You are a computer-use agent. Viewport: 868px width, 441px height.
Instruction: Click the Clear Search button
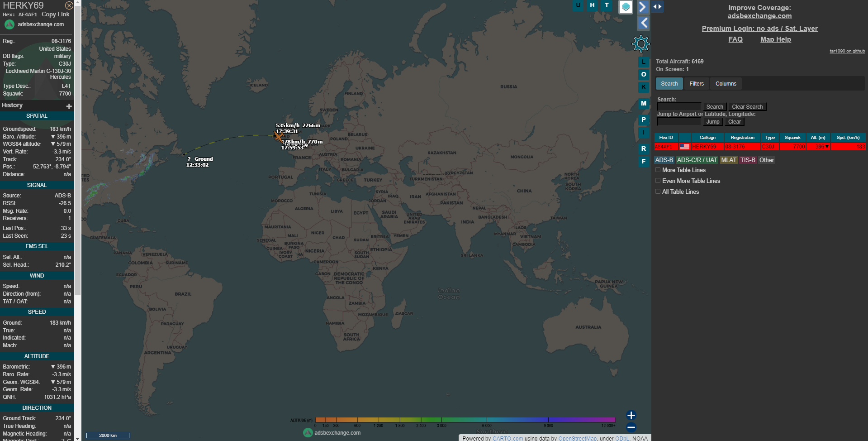point(747,107)
